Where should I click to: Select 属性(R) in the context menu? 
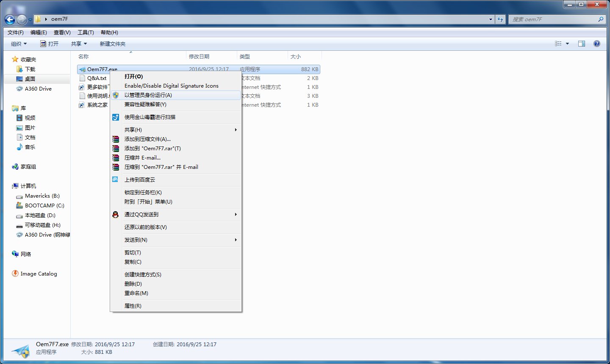[x=133, y=306]
